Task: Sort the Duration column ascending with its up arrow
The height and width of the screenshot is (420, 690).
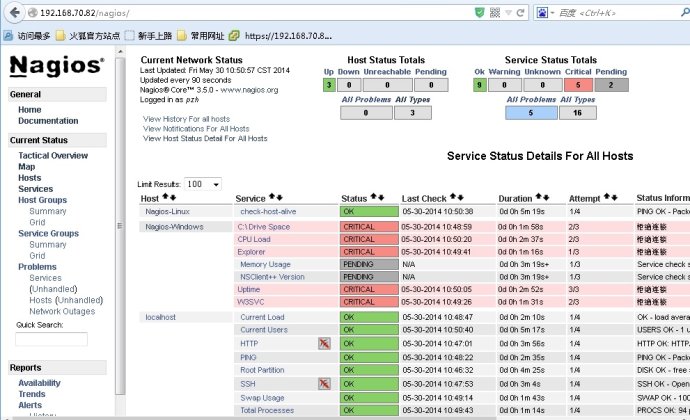Action: (539, 197)
